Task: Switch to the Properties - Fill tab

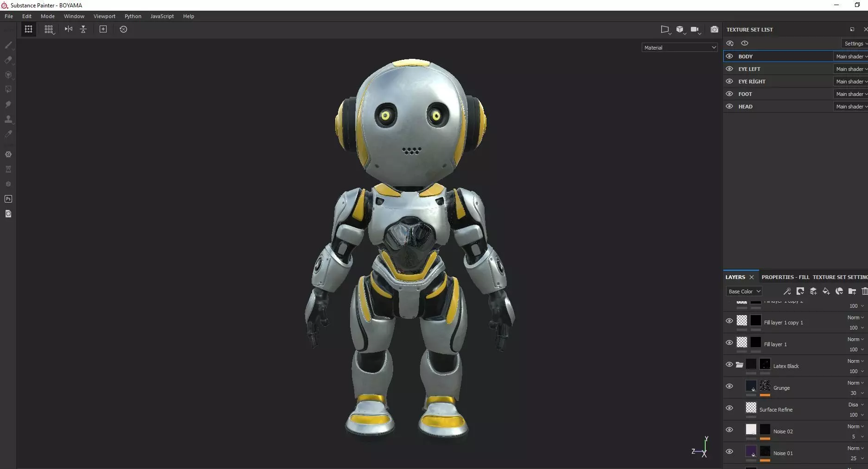Action: point(785,277)
